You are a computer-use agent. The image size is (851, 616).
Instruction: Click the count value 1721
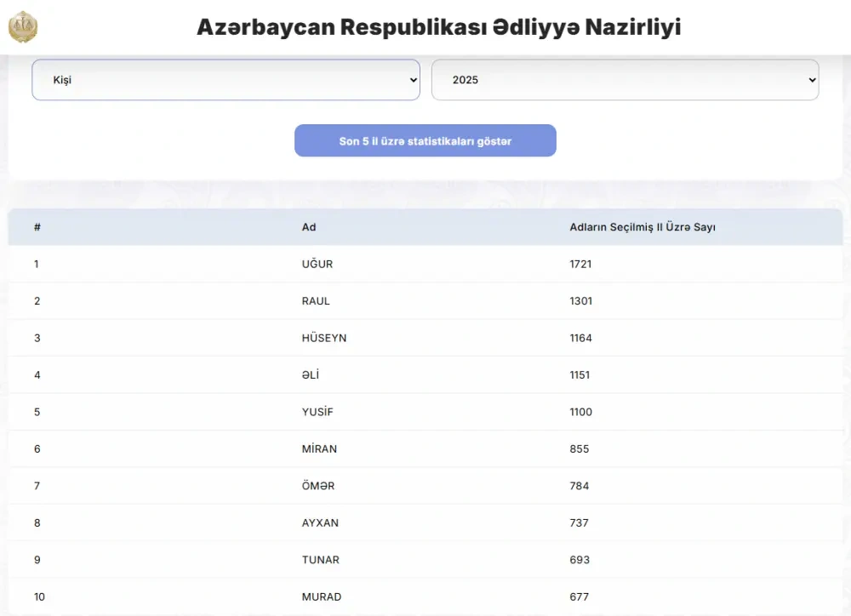(580, 264)
